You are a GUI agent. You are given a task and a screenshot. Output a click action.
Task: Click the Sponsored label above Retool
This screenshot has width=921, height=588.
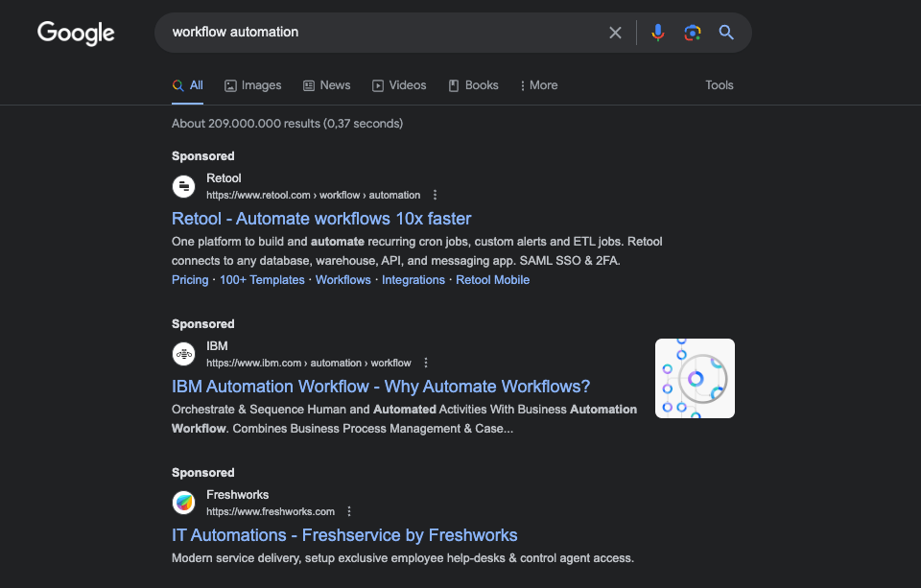[x=202, y=156]
